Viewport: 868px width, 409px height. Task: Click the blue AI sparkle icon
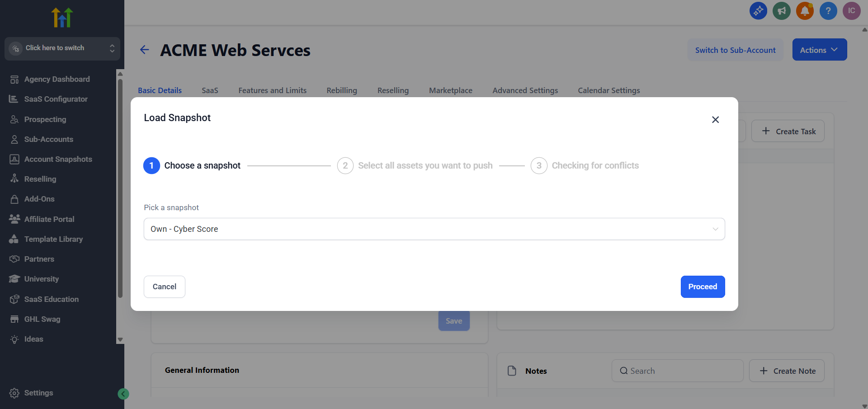click(759, 10)
